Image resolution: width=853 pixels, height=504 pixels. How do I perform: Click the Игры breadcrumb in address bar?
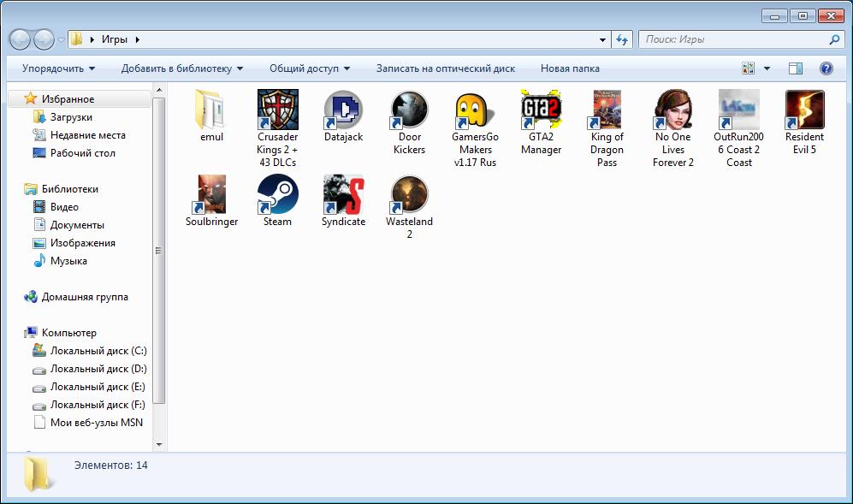115,39
